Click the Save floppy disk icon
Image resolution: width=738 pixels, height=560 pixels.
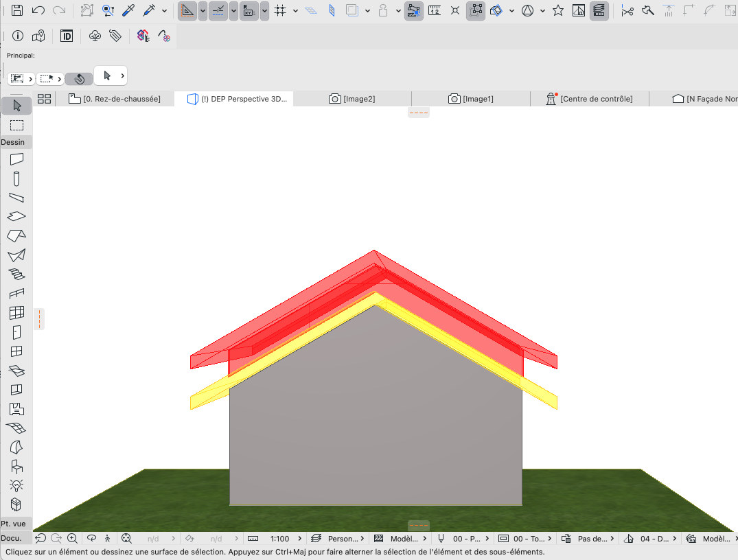[x=17, y=10]
